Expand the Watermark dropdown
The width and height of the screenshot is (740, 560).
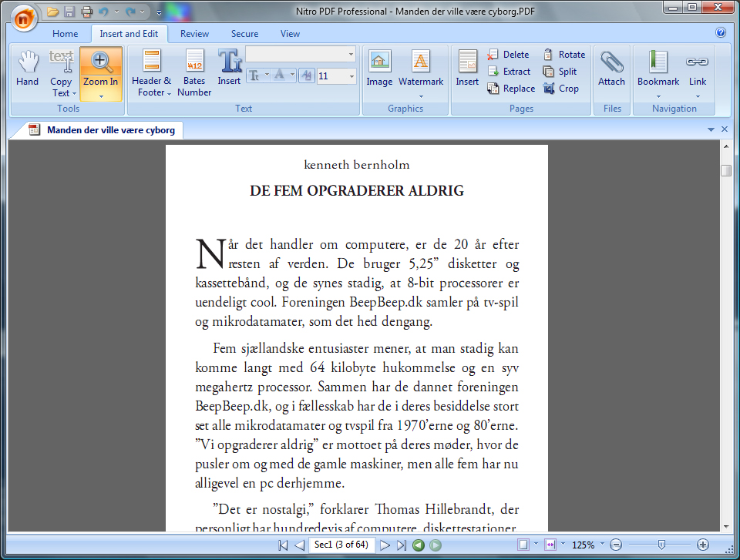pos(421,96)
